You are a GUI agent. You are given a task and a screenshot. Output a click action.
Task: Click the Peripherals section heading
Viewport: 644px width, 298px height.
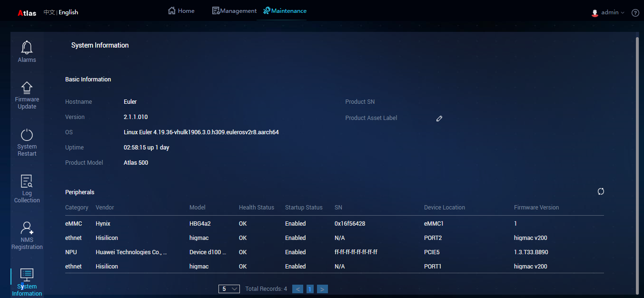pyautogui.click(x=80, y=192)
